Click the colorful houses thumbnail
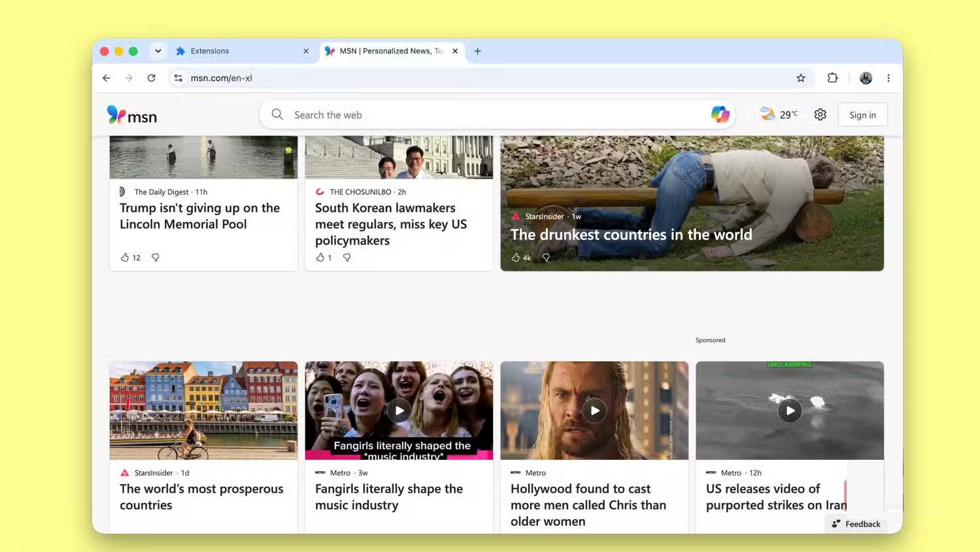The image size is (980, 552). click(x=203, y=410)
